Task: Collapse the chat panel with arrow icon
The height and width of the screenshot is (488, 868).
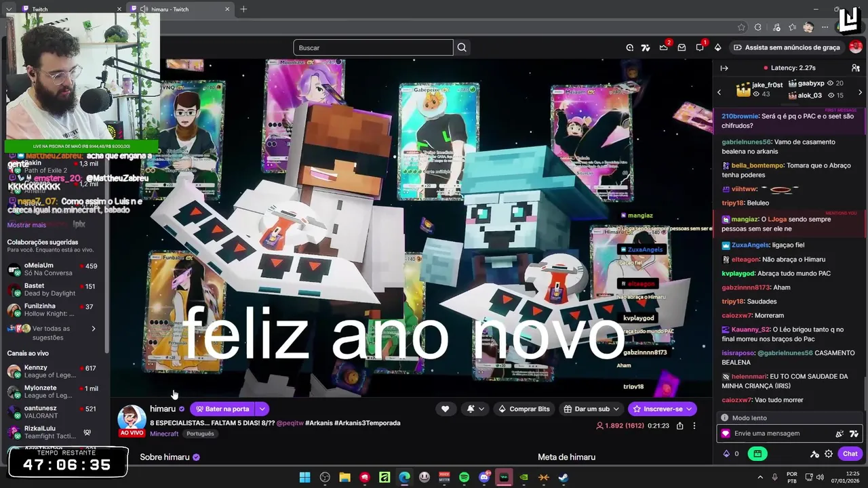Action: [x=724, y=68]
